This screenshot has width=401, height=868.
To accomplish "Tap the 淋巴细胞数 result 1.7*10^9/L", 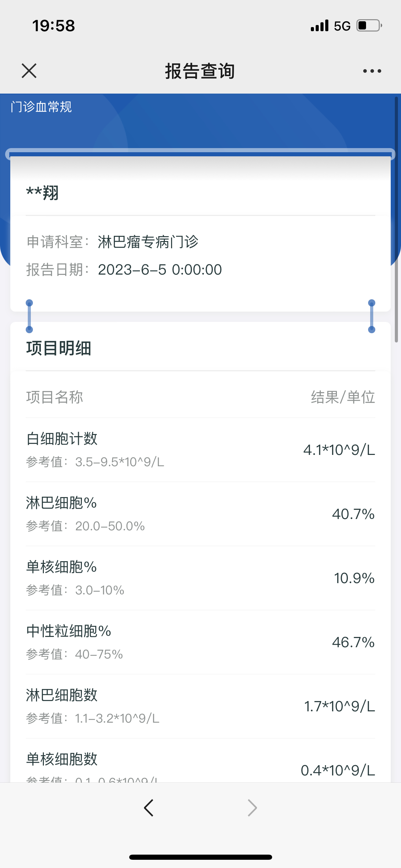I will [340, 707].
